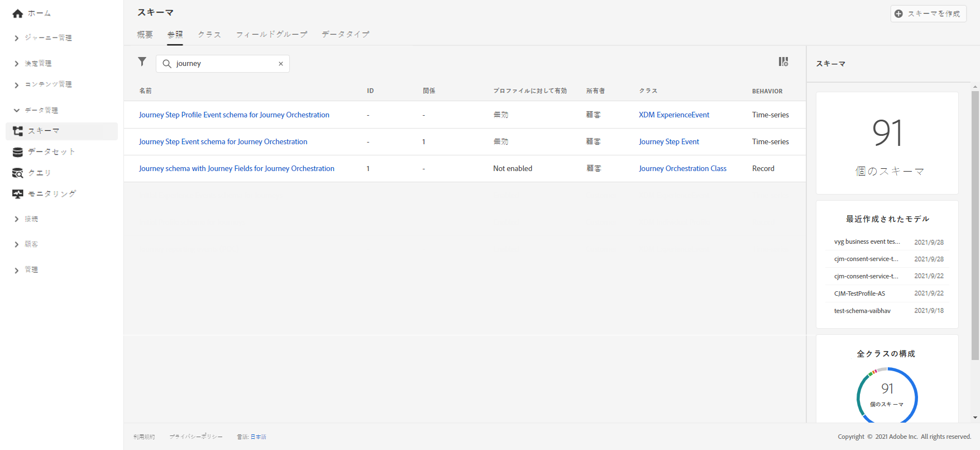The image size is (980, 450).
Task: Expand the コンテンツ管理 section
Action: point(44,84)
